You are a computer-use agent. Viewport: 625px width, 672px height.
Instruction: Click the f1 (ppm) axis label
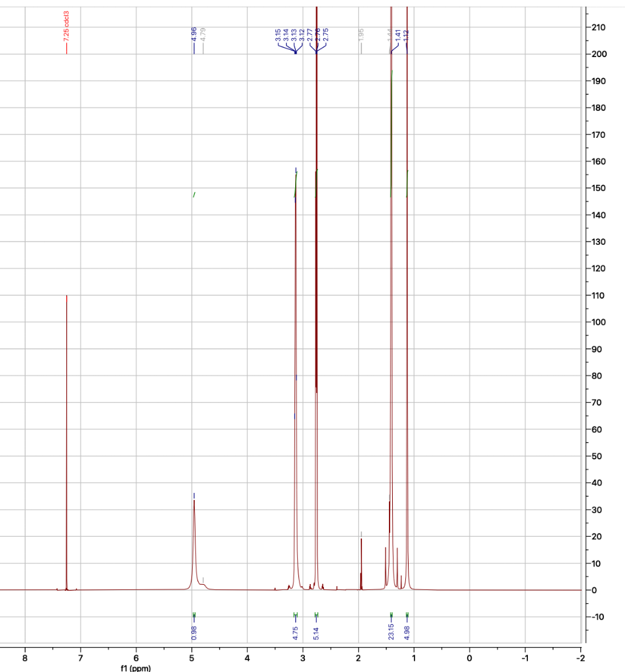tap(134, 667)
